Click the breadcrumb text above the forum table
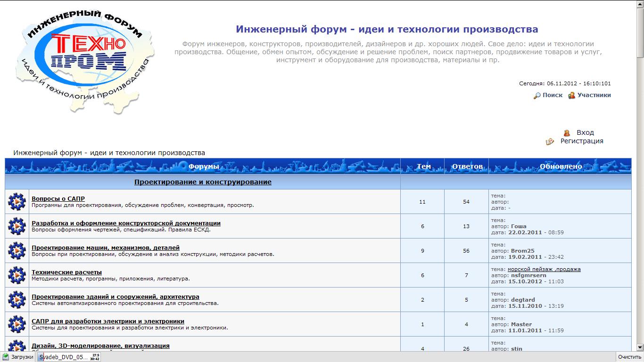 (109, 153)
